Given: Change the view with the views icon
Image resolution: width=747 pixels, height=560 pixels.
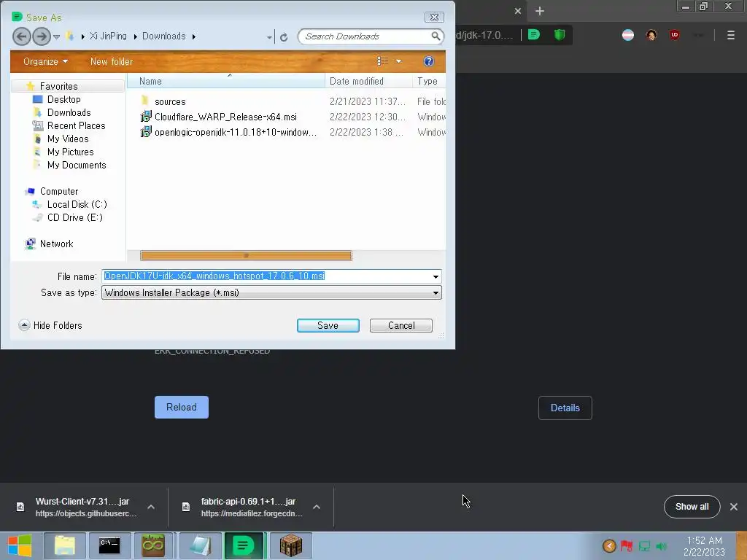Looking at the screenshot, I should click(382, 61).
